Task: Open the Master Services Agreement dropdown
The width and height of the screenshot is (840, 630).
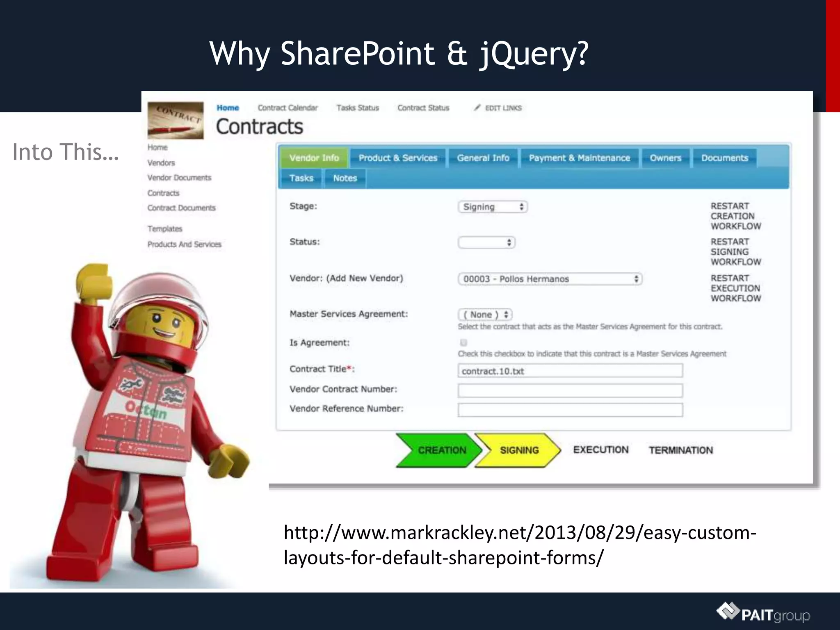Action: pyautogui.click(x=485, y=315)
